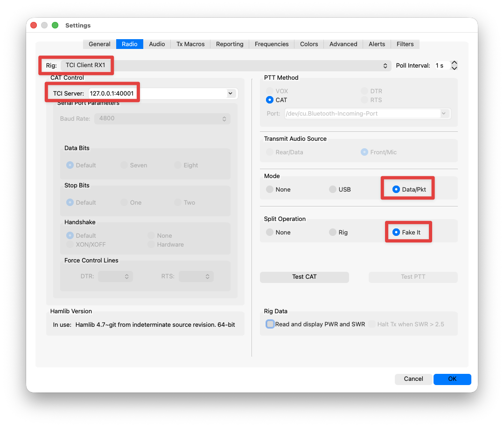The height and width of the screenshot is (427, 504).
Task: Decrease the Poll Interval with down arrow
Action: click(454, 68)
